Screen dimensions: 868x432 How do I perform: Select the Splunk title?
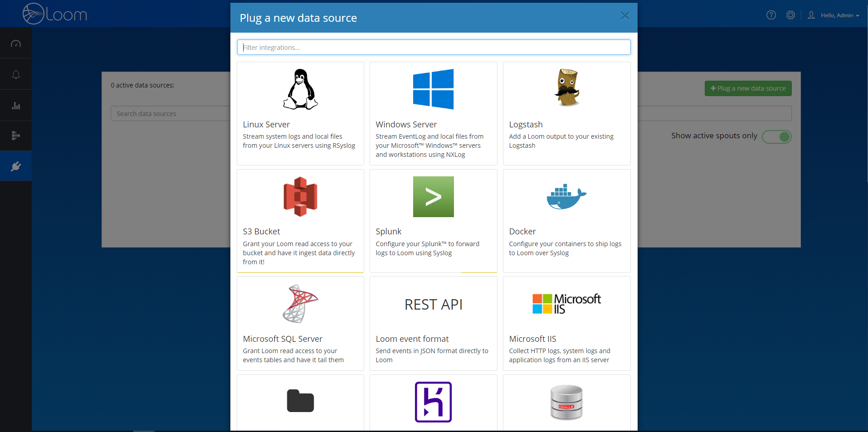tap(388, 232)
